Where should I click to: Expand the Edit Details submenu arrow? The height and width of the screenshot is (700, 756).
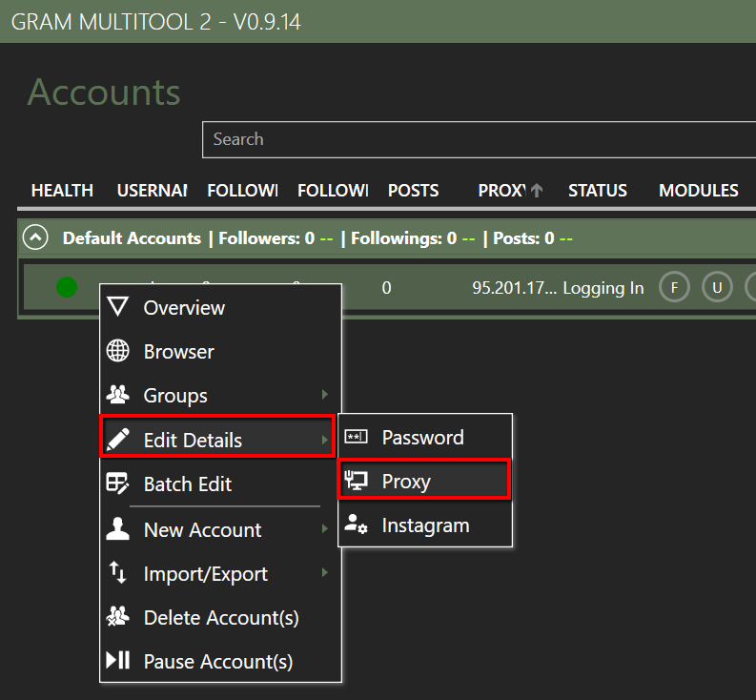coord(325,440)
